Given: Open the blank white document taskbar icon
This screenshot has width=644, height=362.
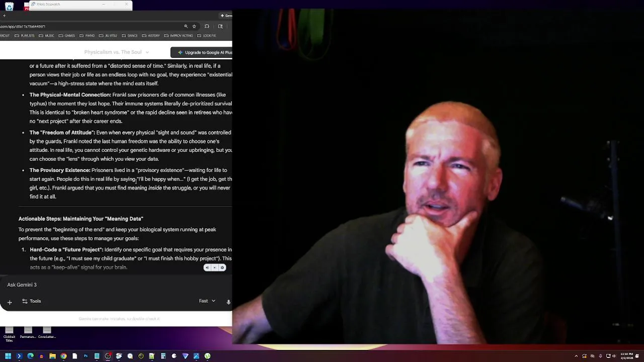Looking at the screenshot, I should [x=74, y=356].
